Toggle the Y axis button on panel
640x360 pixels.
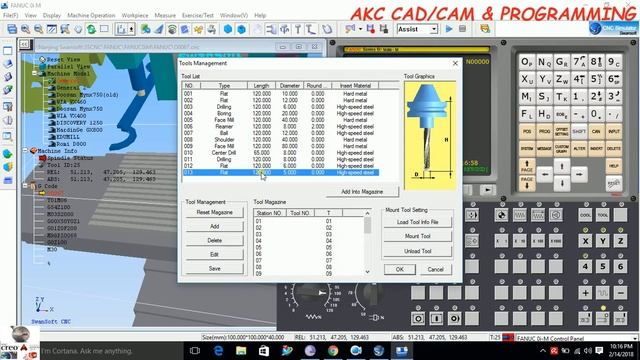(x=603, y=241)
